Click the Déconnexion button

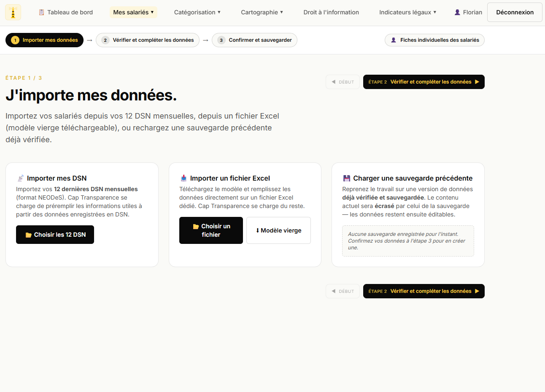click(x=515, y=12)
